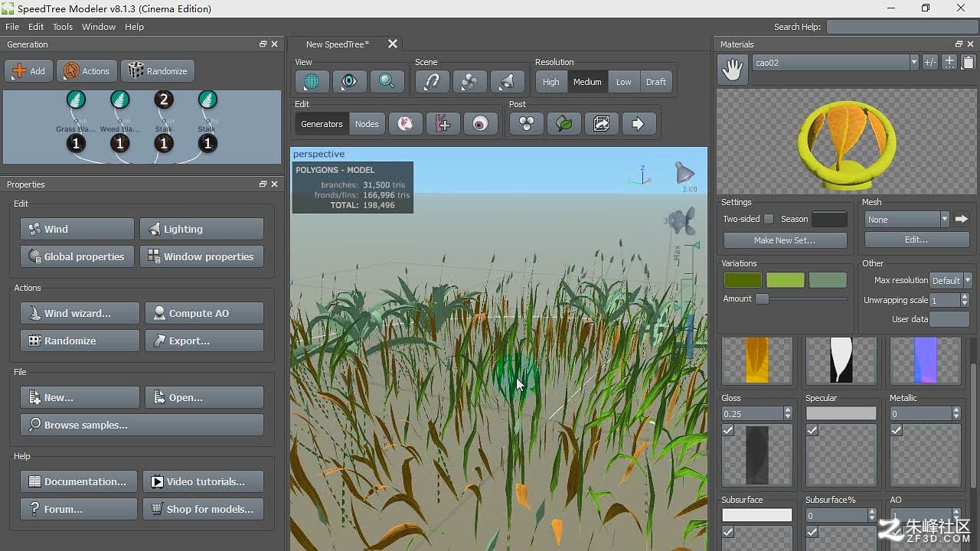Switch to Nodes edit mode
The width and height of the screenshot is (980, 551).
tap(367, 124)
